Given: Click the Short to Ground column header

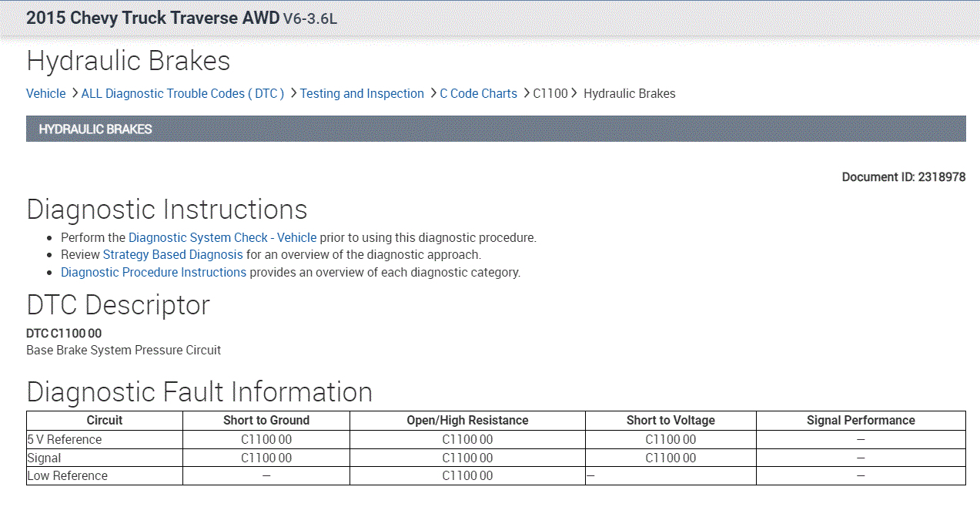Looking at the screenshot, I should pos(266,421).
